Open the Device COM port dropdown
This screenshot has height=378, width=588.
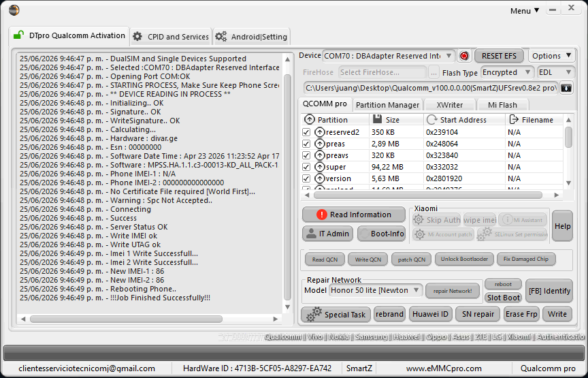(388, 56)
